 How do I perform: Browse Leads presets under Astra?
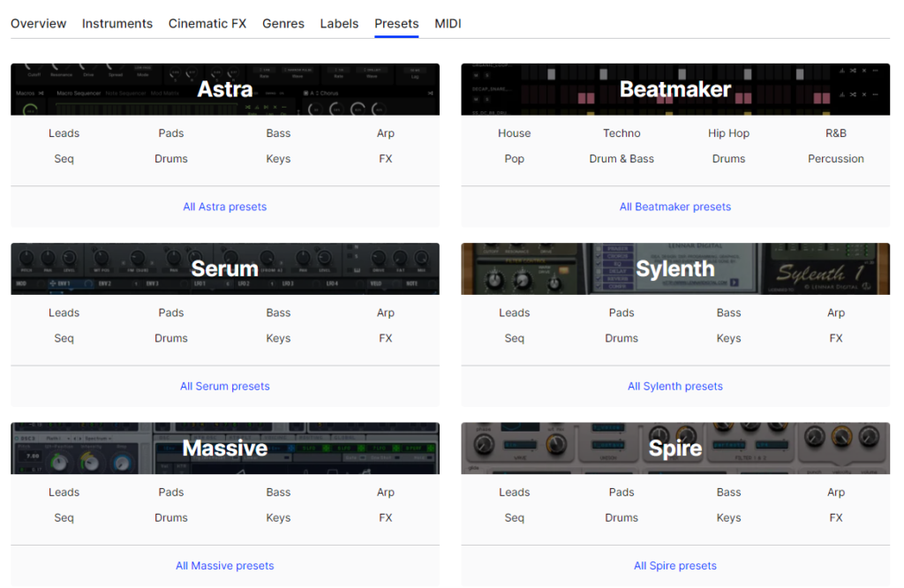[64, 132]
